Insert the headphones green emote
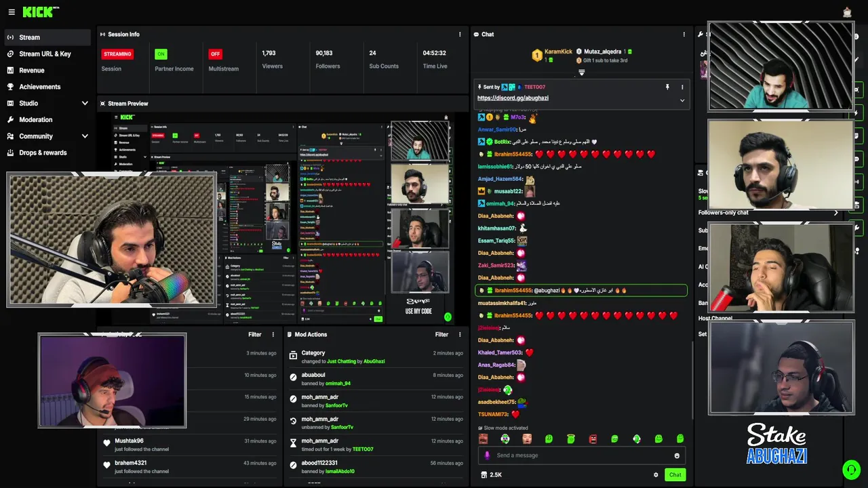Viewport: 868px width, 488px height. coord(505,439)
